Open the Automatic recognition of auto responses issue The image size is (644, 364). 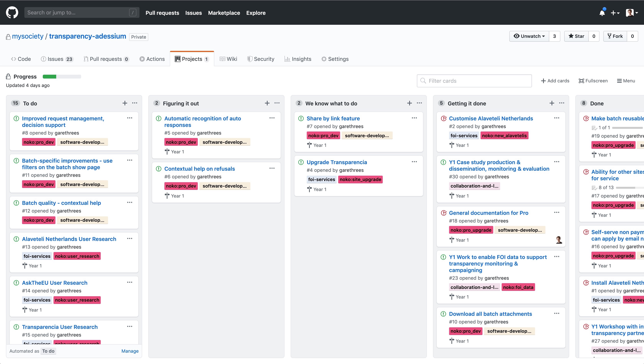pos(203,122)
